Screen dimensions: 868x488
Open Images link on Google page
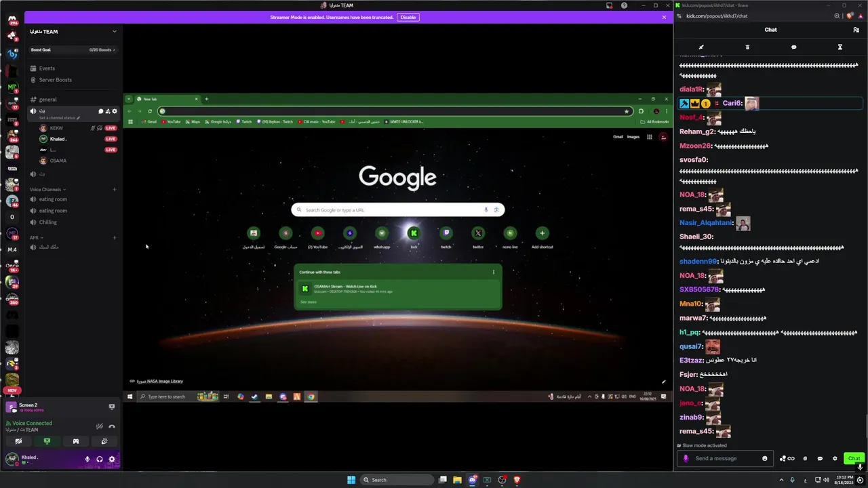click(x=633, y=137)
